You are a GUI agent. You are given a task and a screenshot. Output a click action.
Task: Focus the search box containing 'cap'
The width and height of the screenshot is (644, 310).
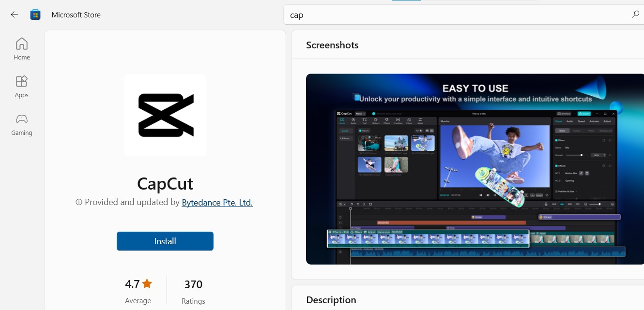[x=455, y=15]
